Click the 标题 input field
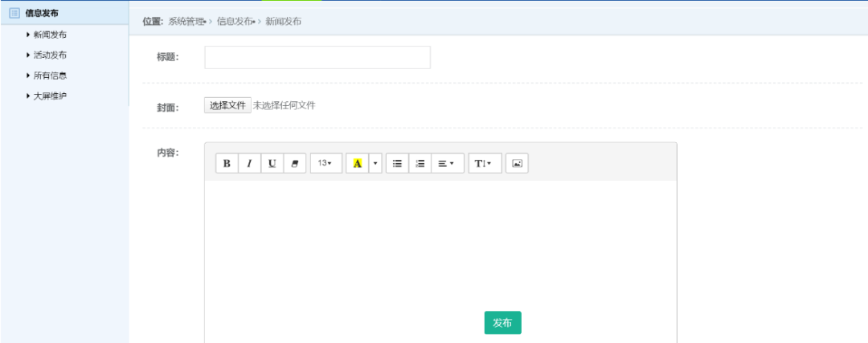The height and width of the screenshot is (343, 868). coord(317,58)
